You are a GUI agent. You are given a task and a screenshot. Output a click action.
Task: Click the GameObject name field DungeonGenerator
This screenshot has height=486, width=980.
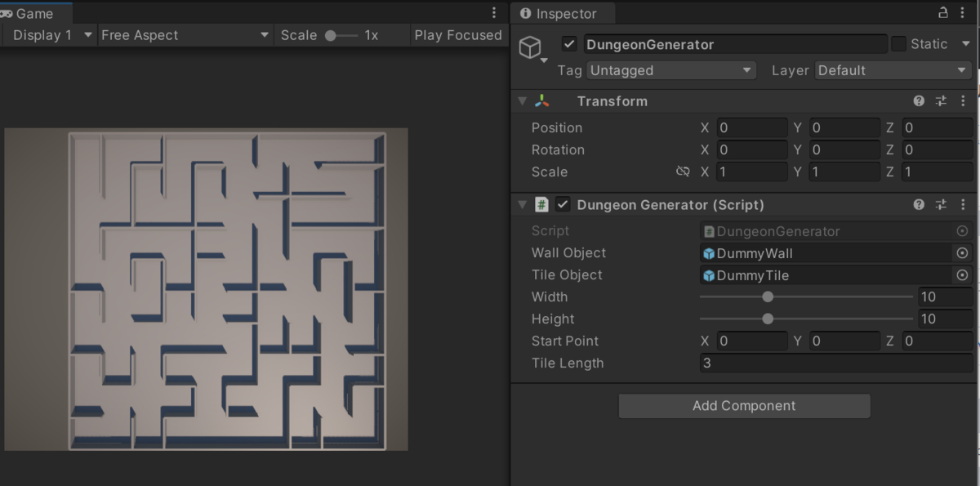[x=734, y=44]
